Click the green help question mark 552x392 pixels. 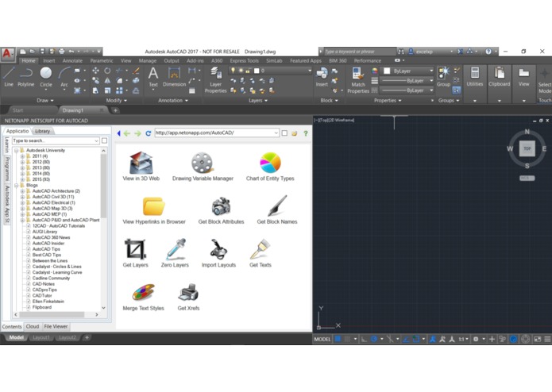(306, 133)
